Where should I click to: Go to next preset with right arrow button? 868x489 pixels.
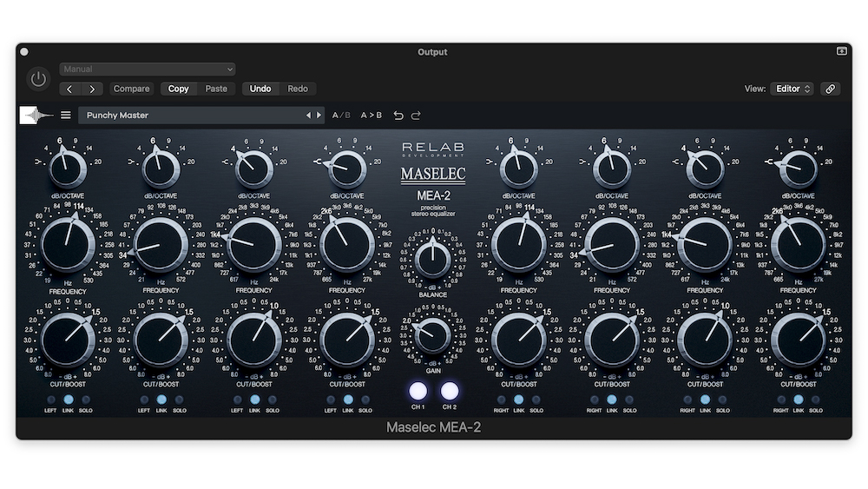click(x=92, y=89)
